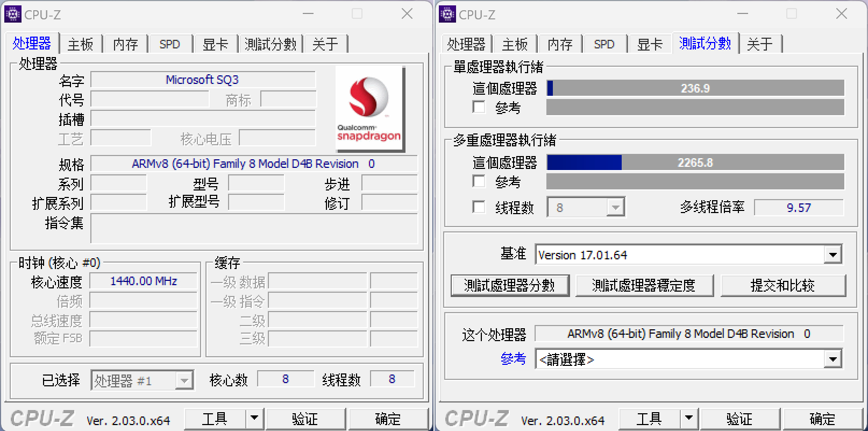Open 内存 tab in right window
Image resolution: width=868 pixels, height=431 pixels.
(560, 44)
